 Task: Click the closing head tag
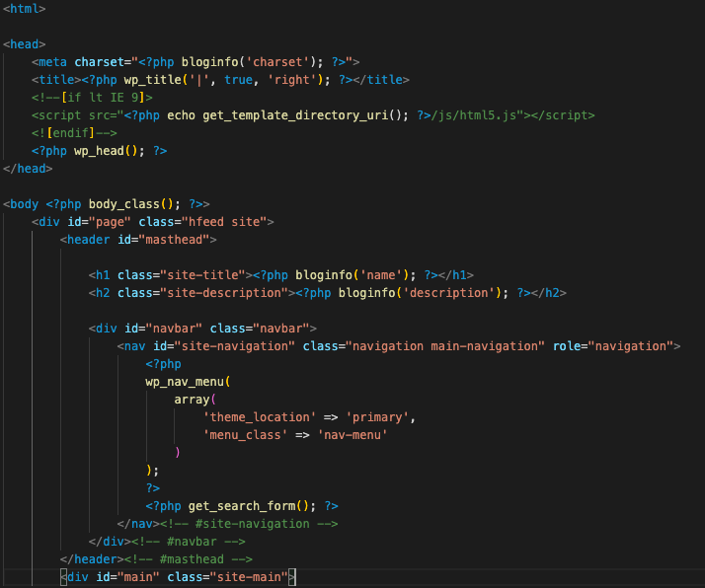(28, 169)
